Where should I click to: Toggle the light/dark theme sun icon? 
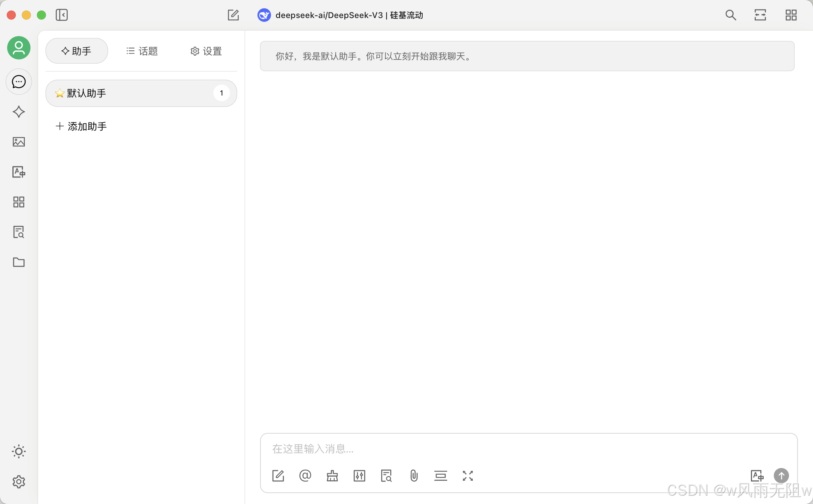18,451
